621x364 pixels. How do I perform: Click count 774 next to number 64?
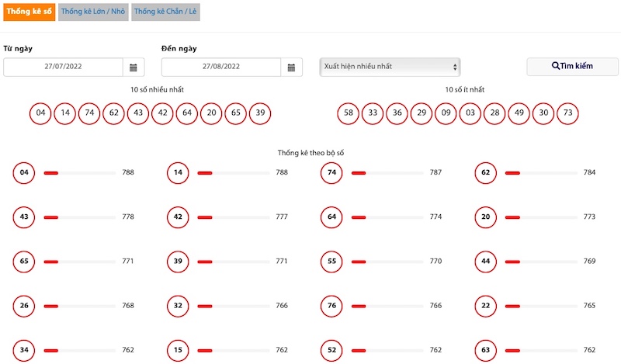coord(435,217)
